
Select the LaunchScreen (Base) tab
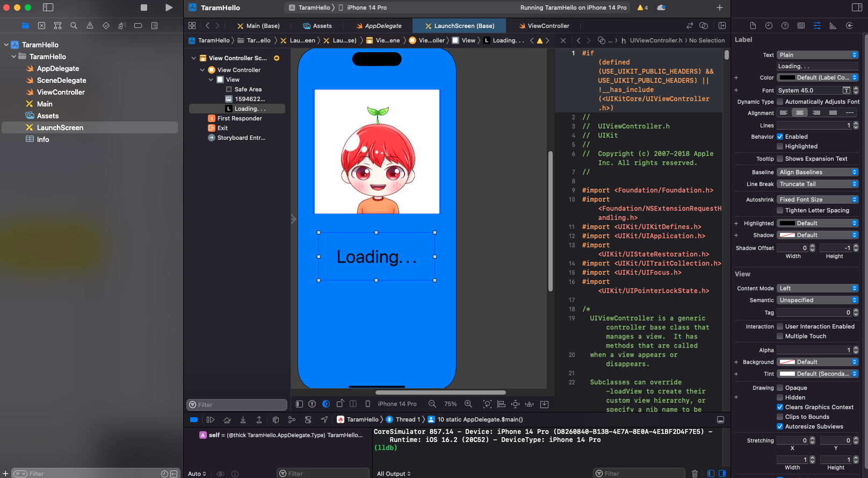[x=459, y=26]
